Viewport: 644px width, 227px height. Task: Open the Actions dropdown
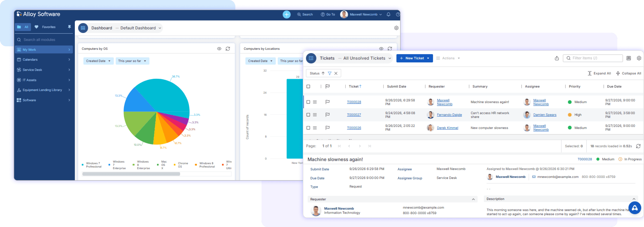tap(448, 58)
